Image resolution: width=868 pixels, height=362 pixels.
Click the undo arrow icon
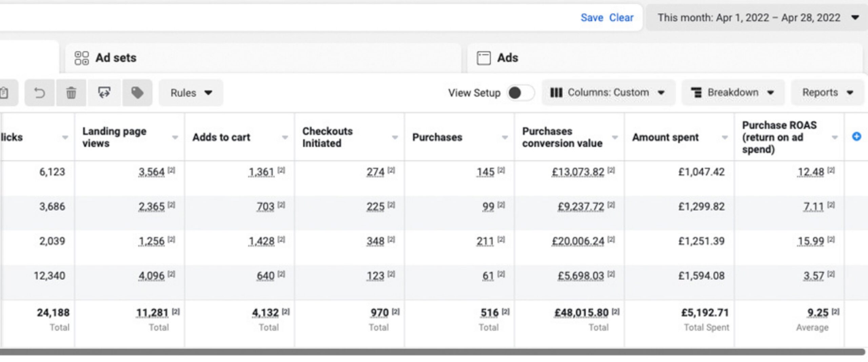coord(40,93)
